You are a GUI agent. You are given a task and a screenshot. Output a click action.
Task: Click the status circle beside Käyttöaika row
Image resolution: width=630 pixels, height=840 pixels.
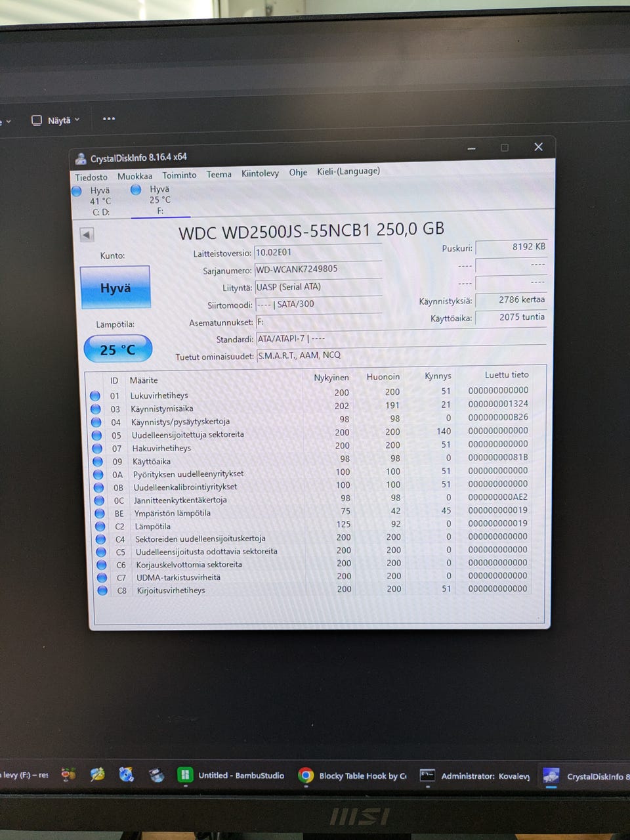98,461
